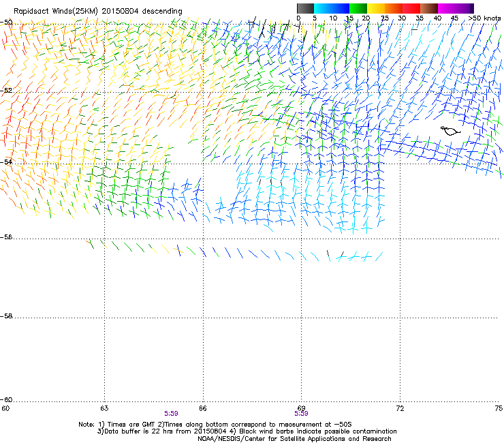The height and width of the screenshot is (443, 504).
Task: Click the black island outline on the map
Action: click(x=450, y=131)
